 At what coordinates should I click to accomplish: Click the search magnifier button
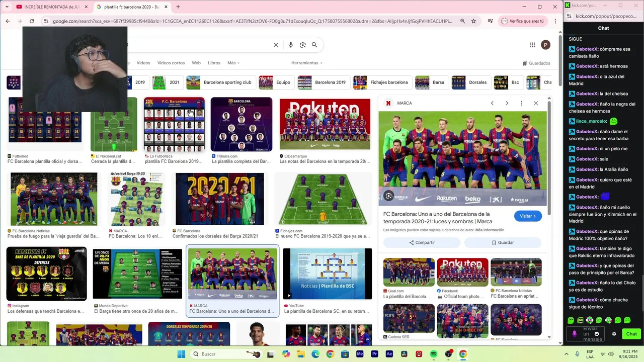314,45
